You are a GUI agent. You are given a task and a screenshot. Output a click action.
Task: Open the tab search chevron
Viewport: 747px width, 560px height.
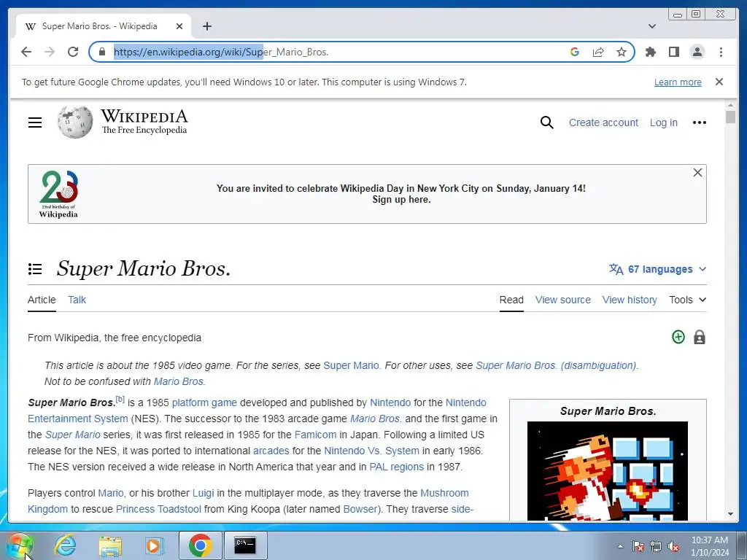(652, 26)
